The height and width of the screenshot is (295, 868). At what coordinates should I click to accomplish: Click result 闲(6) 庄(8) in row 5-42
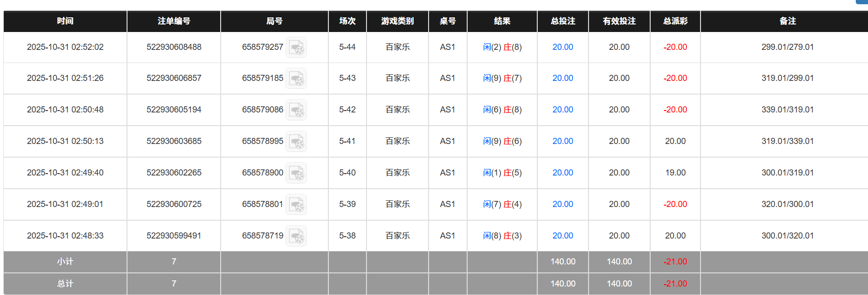[x=502, y=110]
